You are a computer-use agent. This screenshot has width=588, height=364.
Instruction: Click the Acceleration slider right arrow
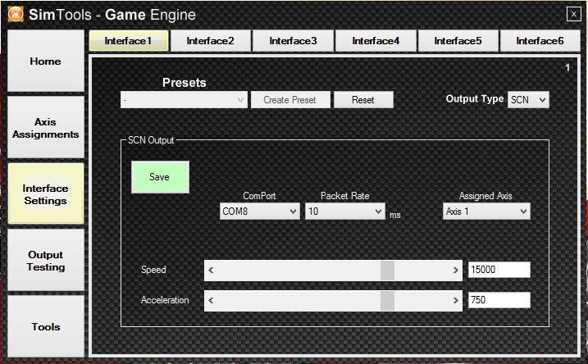[456, 301]
